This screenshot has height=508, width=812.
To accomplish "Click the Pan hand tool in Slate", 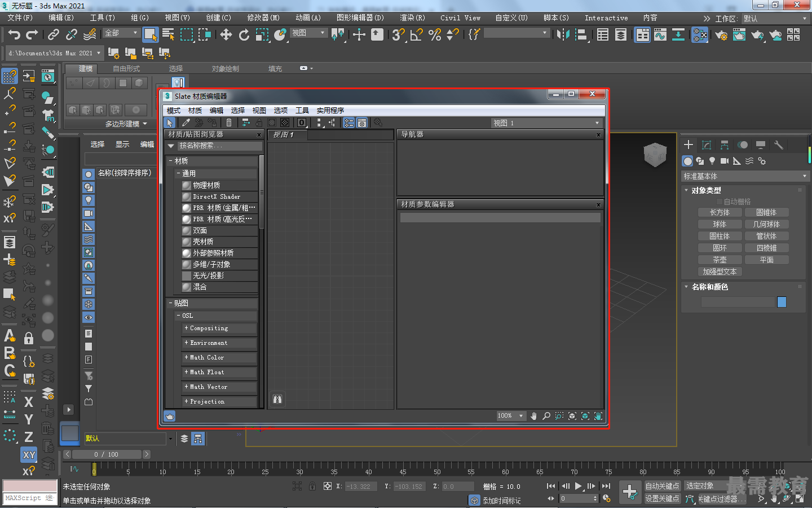I will [x=533, y=416].
